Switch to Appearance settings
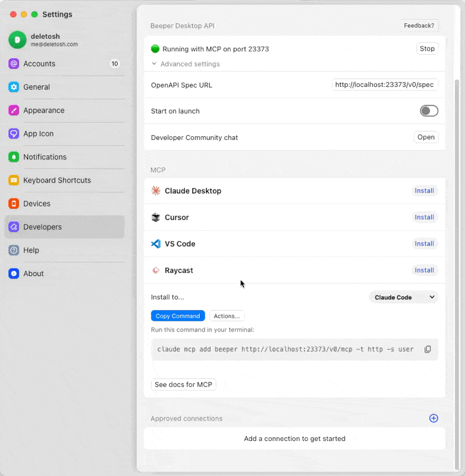This screenshot has height=476, width=465. click(x=65, y=110)
